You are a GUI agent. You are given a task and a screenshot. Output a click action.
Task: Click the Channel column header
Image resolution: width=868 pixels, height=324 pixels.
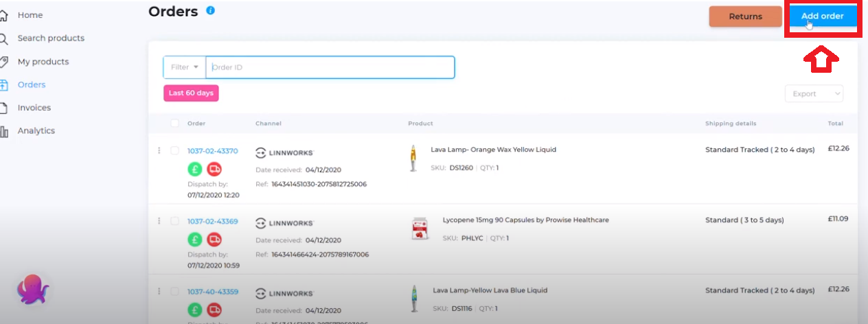click(x=269, y=124)
